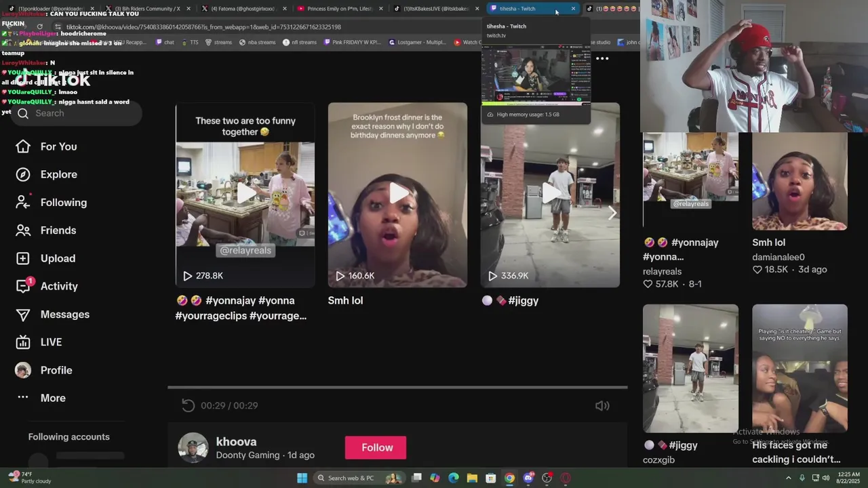Screen dimensions: 868x488
Task: Open the cozxgib account name
Action: tap(658, 460)
